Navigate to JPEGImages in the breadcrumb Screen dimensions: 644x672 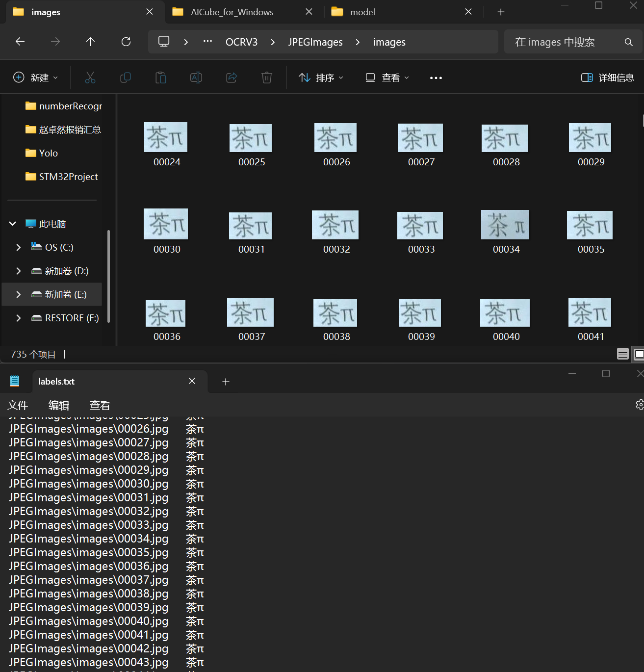click(x=315, y=42)
